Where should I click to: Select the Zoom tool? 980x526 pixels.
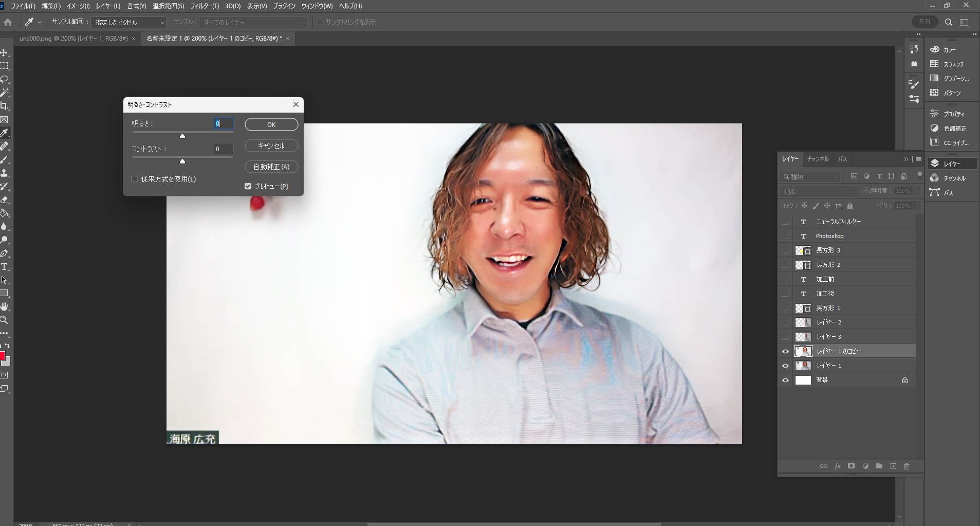tap(4, 320)
